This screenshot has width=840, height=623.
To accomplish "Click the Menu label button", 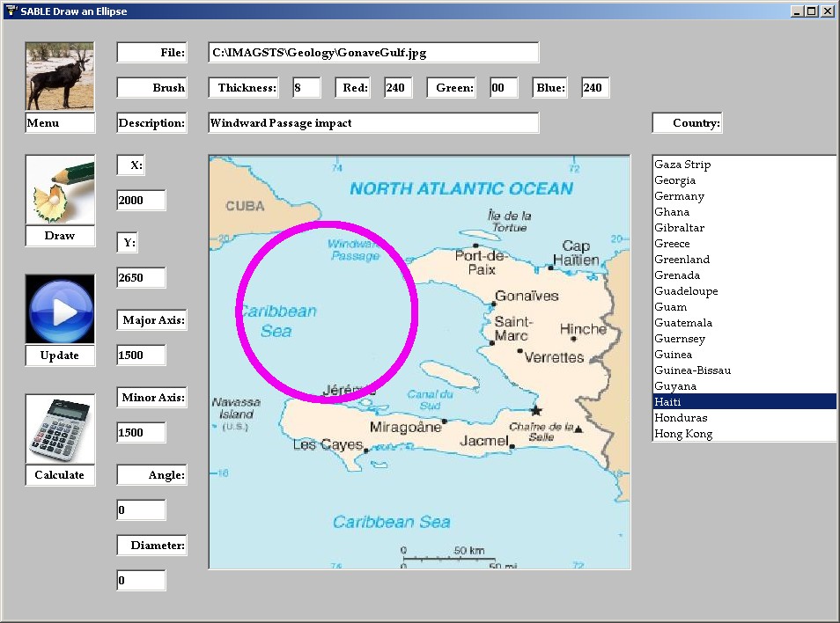I will tap(60, 123).
